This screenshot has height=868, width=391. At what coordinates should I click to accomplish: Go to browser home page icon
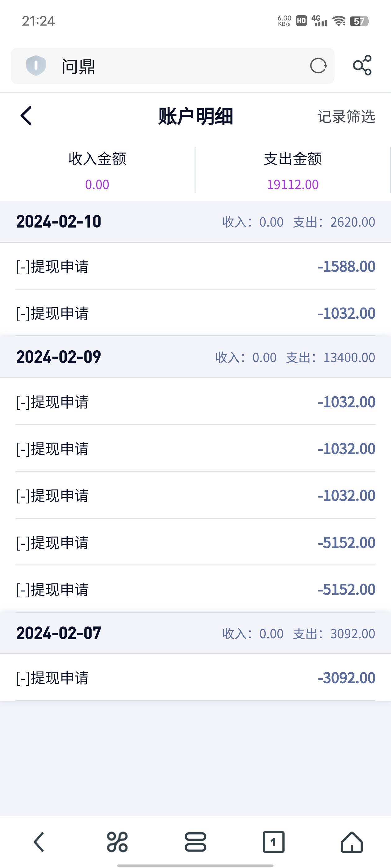(x=352, y=842)
